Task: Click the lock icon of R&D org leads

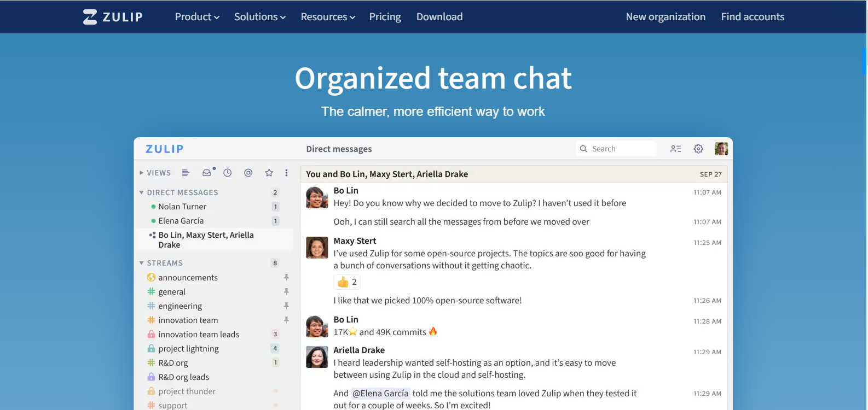Action: 152,377
